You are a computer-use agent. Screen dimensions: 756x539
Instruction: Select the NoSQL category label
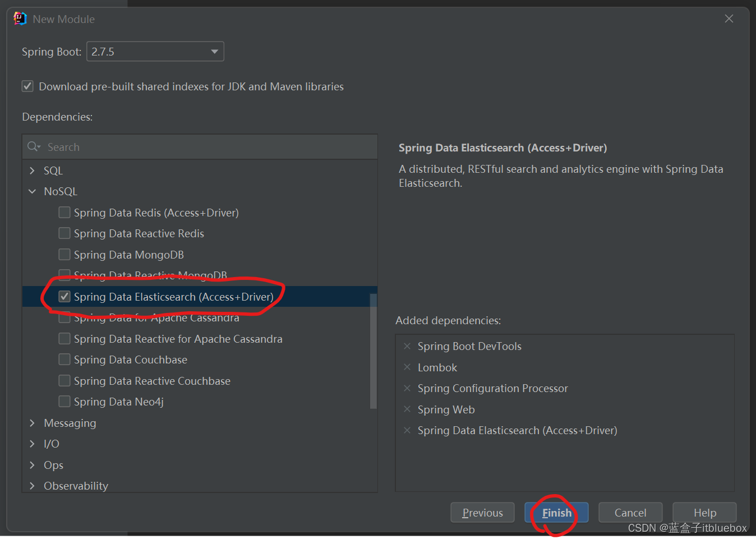[61, 191]
